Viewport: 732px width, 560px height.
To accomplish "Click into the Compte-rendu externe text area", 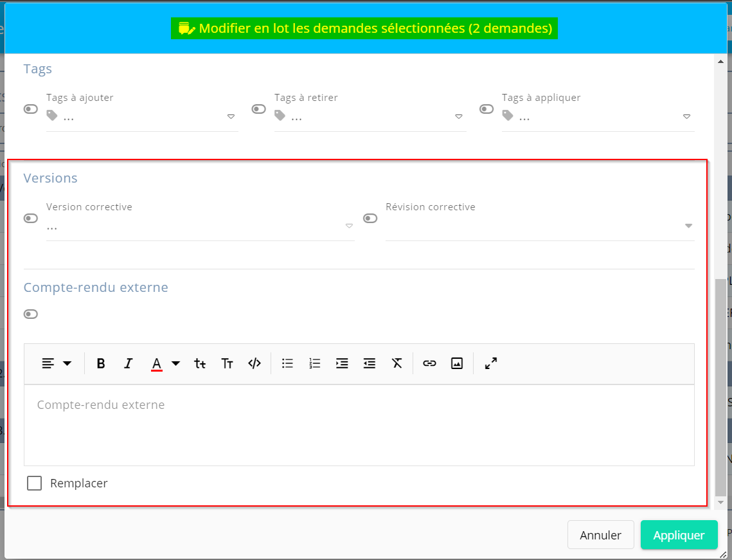I will pyautogui.click(x=359, y=425).
